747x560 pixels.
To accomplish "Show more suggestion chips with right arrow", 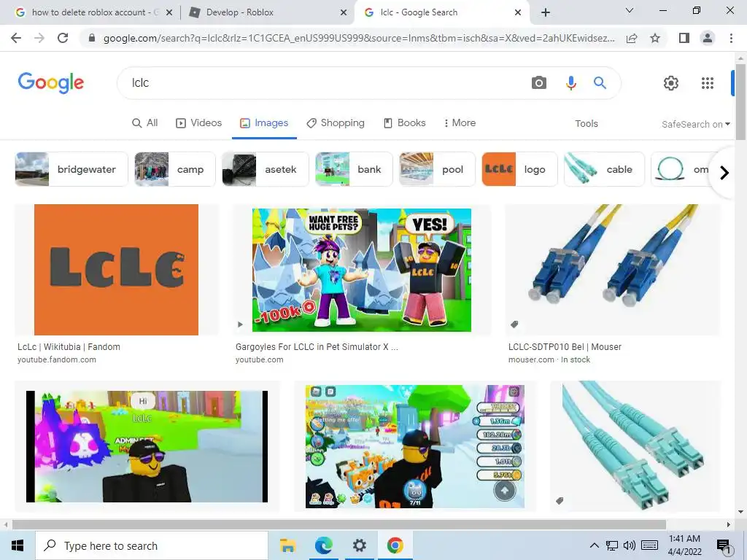I will [x=724, y=172].
